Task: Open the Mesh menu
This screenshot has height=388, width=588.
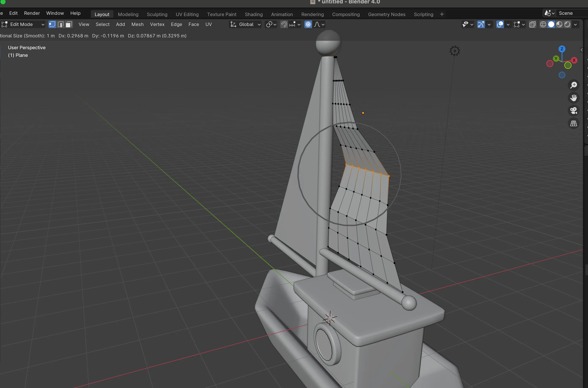Action: (x=137, y=24)
